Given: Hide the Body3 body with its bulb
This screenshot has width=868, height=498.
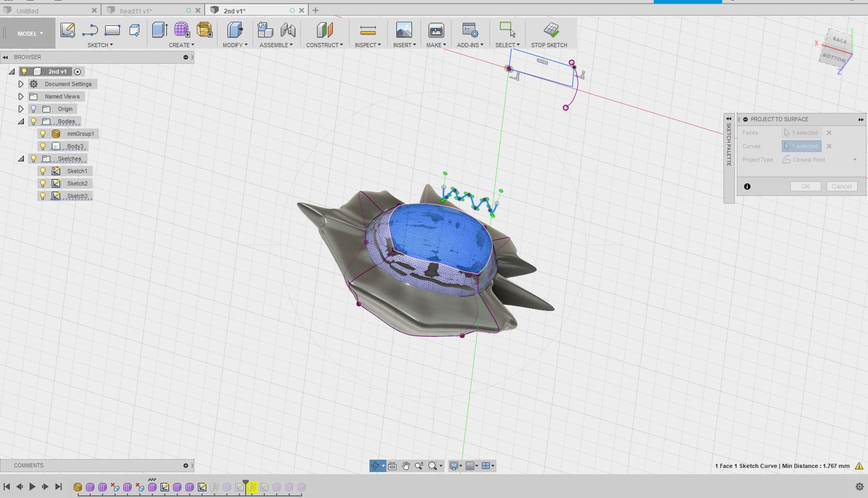Looking at the screenshot, I should (x=42, y=146).
